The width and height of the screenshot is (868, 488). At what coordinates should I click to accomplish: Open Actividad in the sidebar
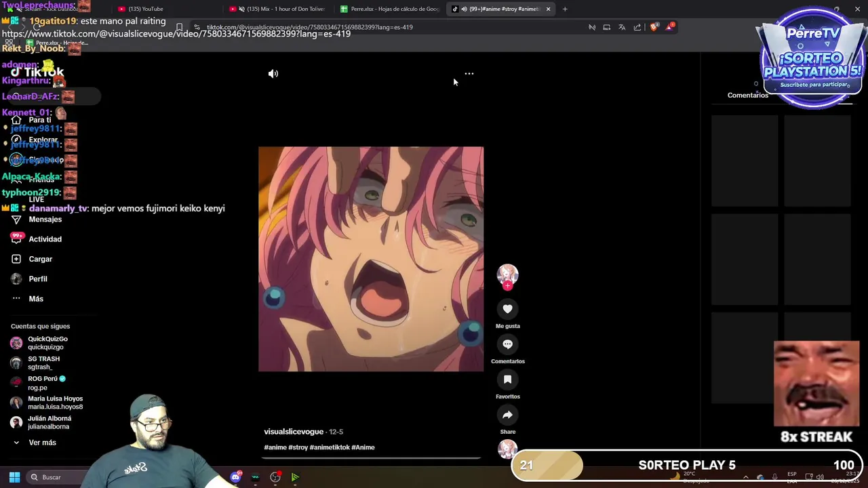click(45, 239)
